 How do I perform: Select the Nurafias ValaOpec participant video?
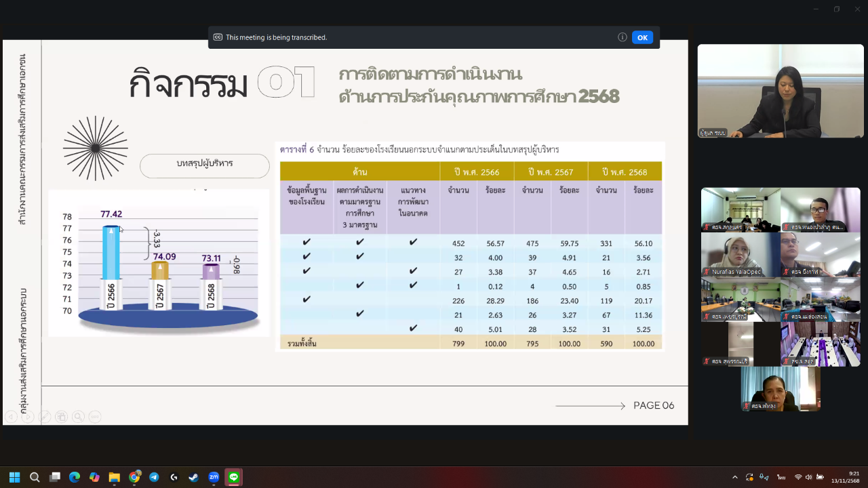tap(741, 254)
